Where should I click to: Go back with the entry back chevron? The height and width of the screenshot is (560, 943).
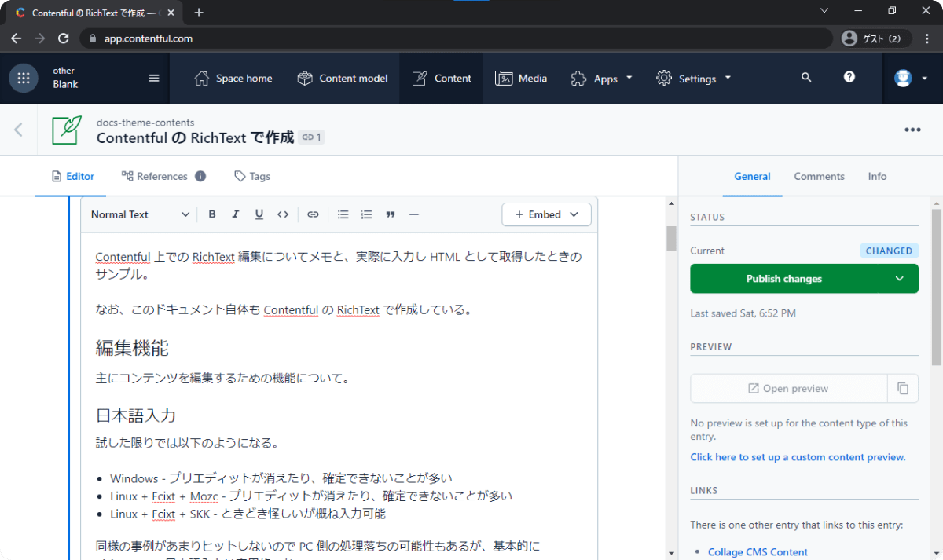click(x=19, y=130)
